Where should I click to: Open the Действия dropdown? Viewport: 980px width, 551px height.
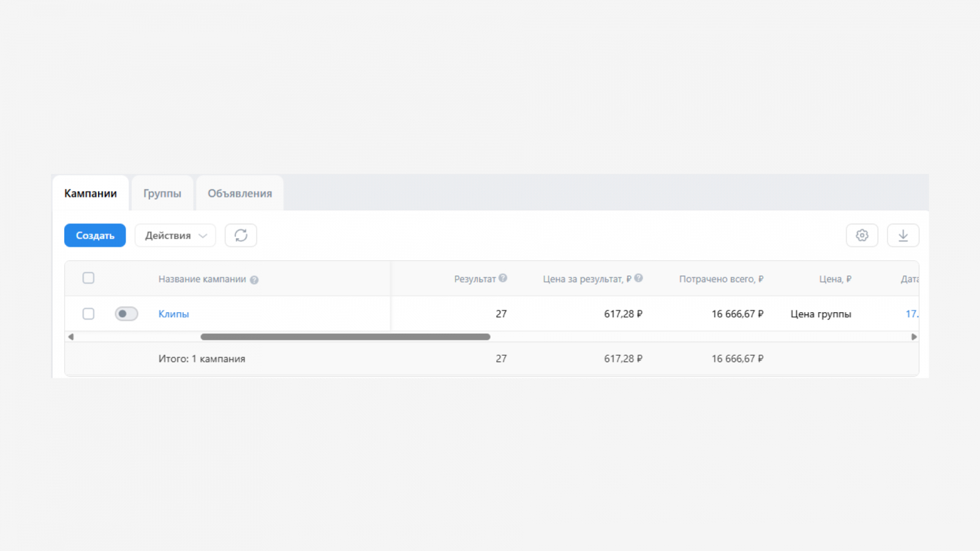(175, 236)
